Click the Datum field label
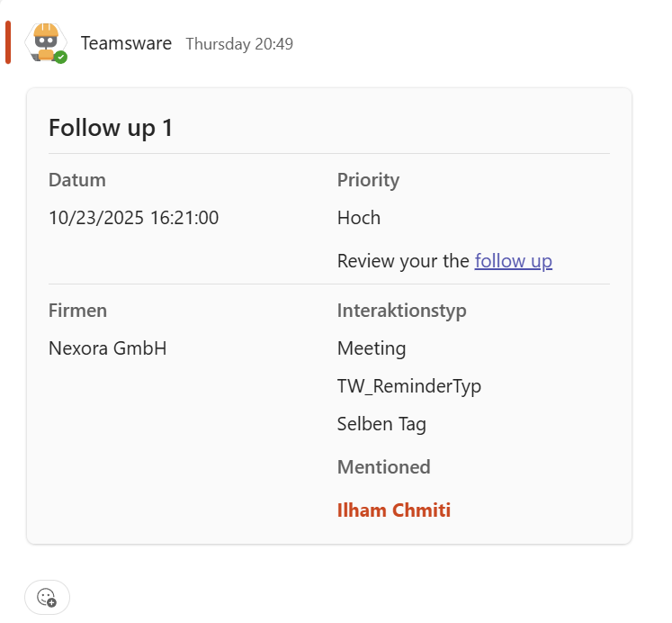 point(77,180)
